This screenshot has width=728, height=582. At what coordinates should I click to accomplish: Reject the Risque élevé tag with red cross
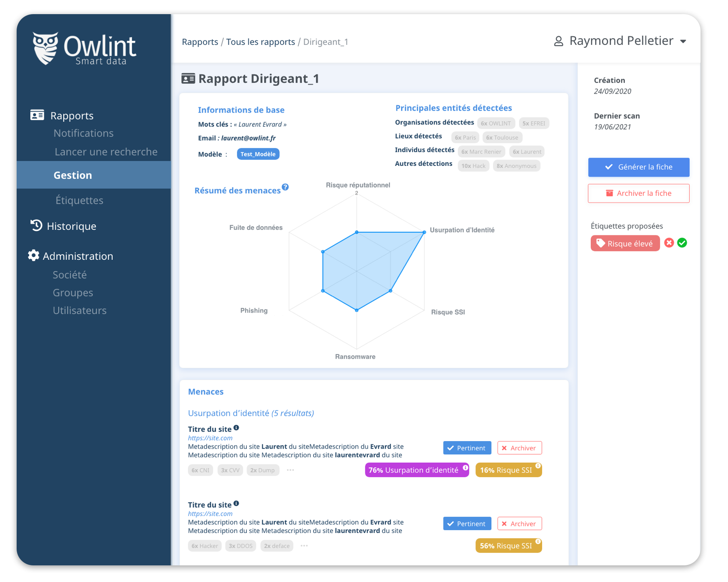coord(669,243)
